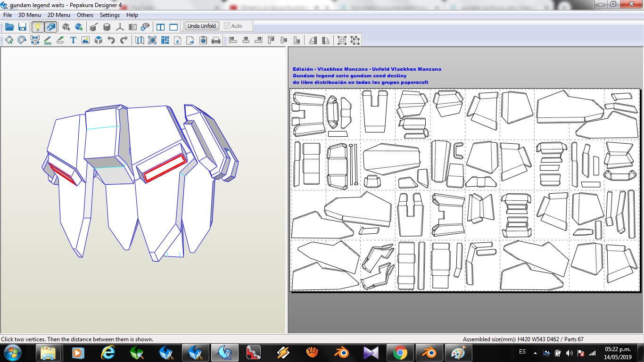Select the edit flaps pencil tool

coord(47,40)
